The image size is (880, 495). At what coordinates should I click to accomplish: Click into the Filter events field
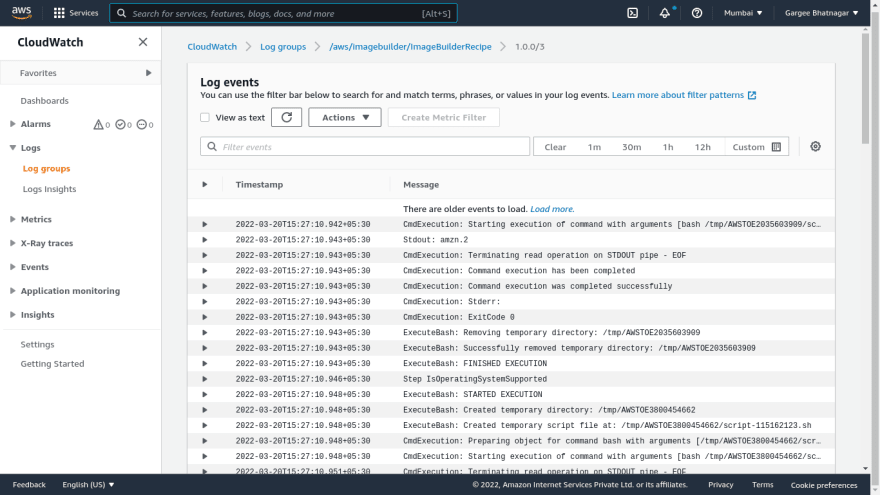pos(365,146)
